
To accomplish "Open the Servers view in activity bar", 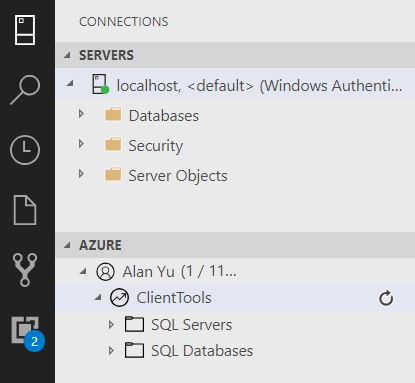I will click(x=25, y=30).
